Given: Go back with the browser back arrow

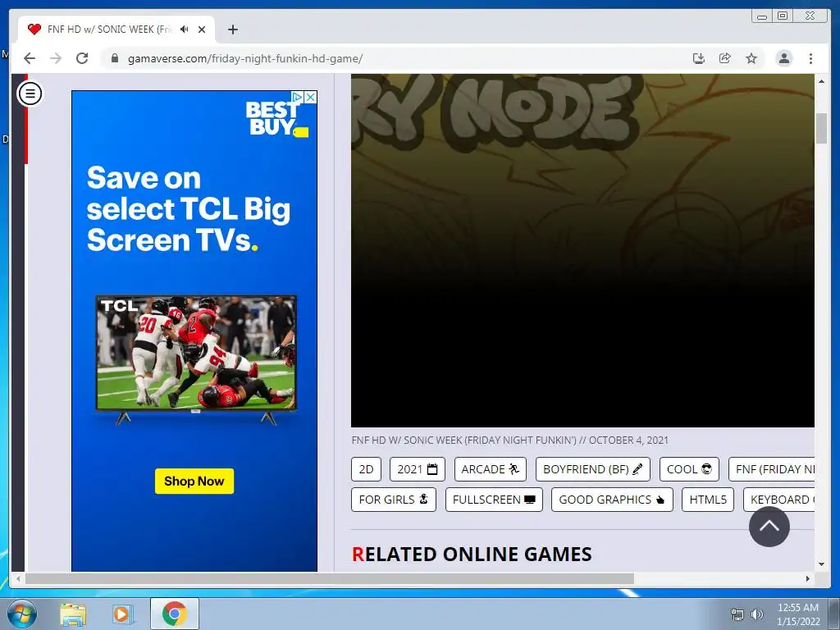Looking at the screenshot, I should pos(30,58).
